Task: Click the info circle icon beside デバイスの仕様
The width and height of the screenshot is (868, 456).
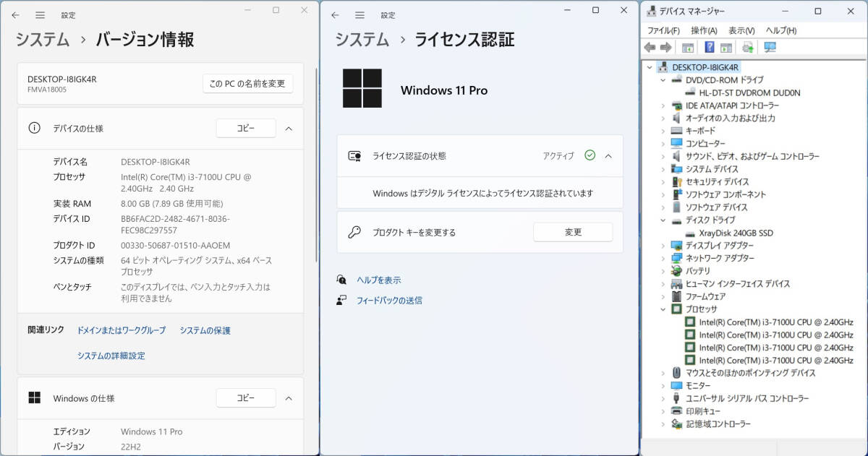Action: (x=34, y=128)
